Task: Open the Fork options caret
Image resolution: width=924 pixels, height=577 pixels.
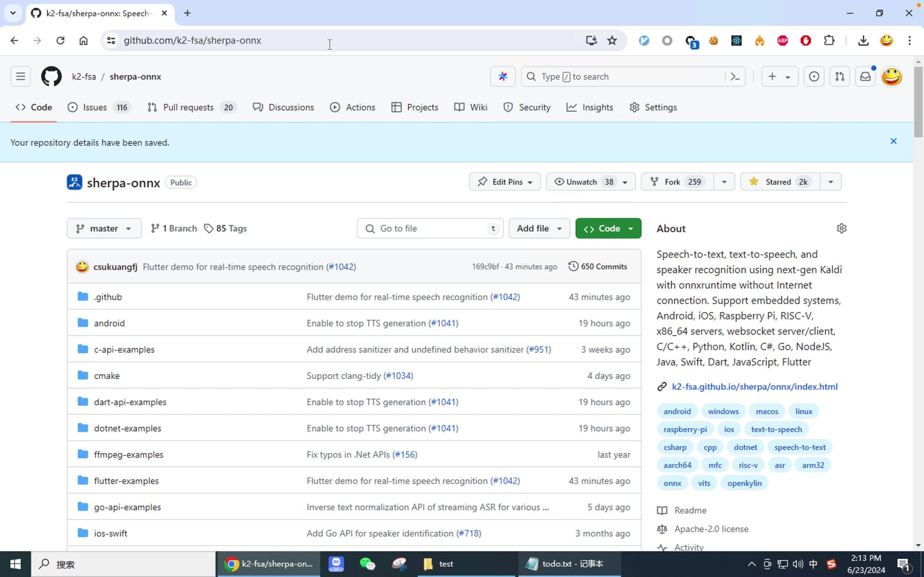Action: [x=724, y=182]
